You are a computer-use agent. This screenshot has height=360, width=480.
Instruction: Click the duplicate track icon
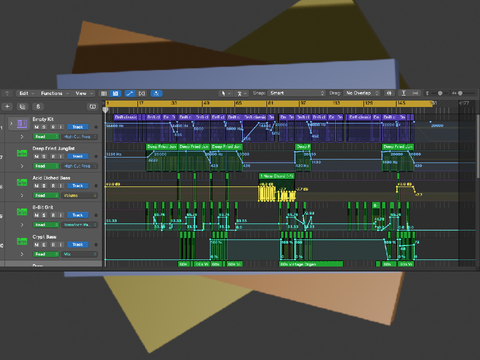(22, 107)
